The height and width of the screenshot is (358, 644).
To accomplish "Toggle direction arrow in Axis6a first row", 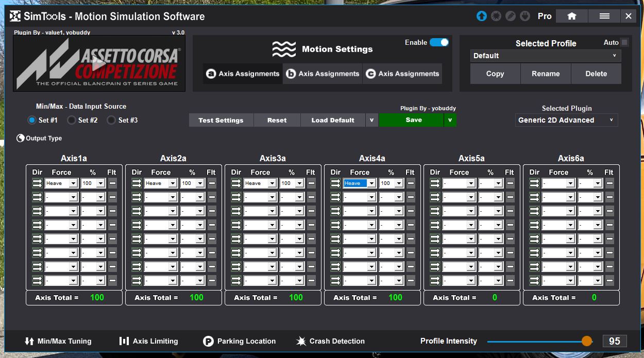I will tap(534, 183).
